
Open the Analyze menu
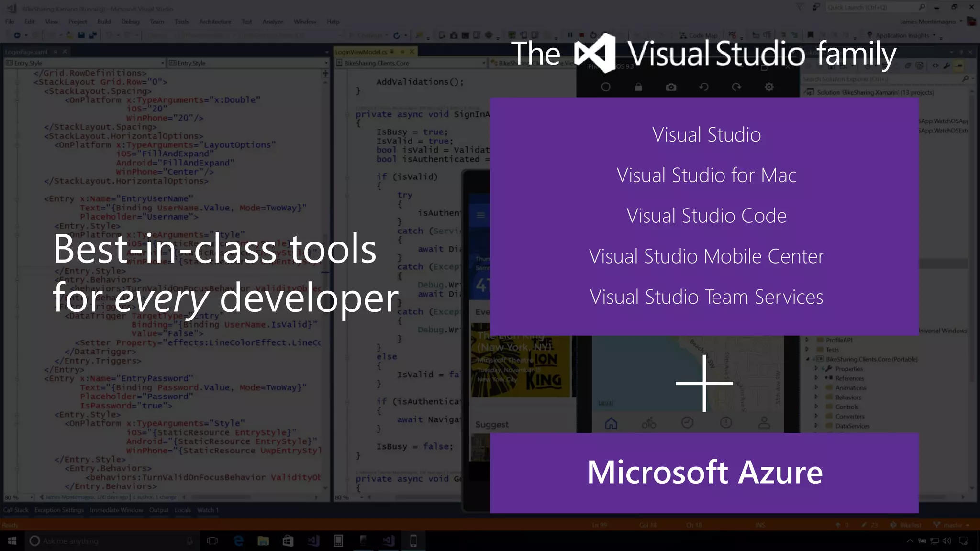273,22
